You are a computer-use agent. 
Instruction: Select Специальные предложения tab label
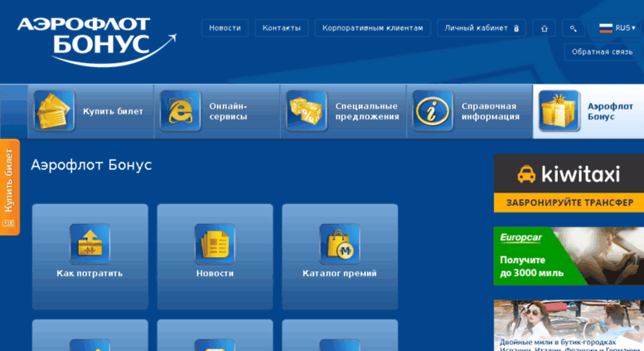click(x=367, y=111)
